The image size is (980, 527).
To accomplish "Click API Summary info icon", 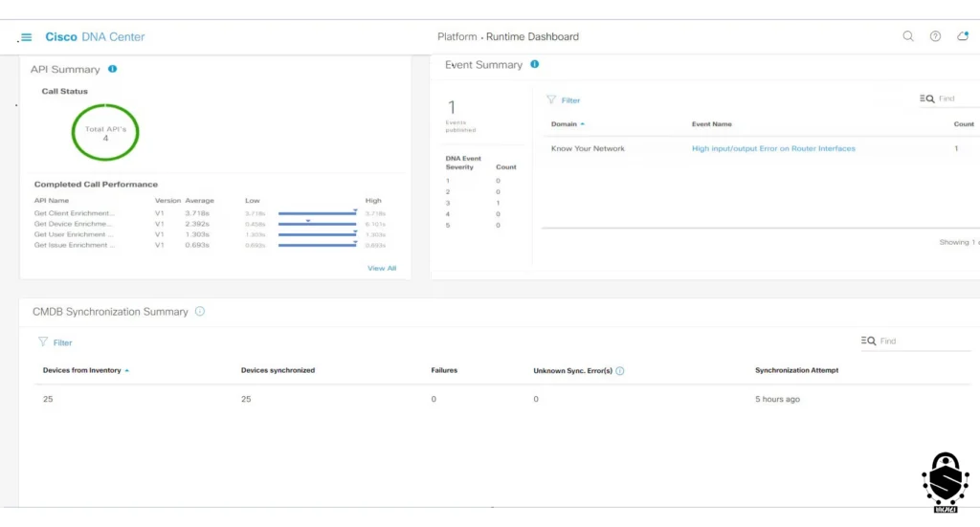I will click(x=113, y=69).
